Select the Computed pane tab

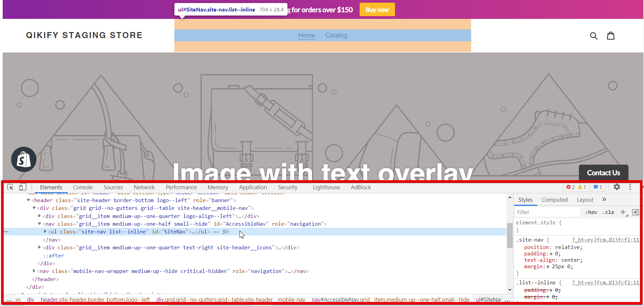coord(555,200)
